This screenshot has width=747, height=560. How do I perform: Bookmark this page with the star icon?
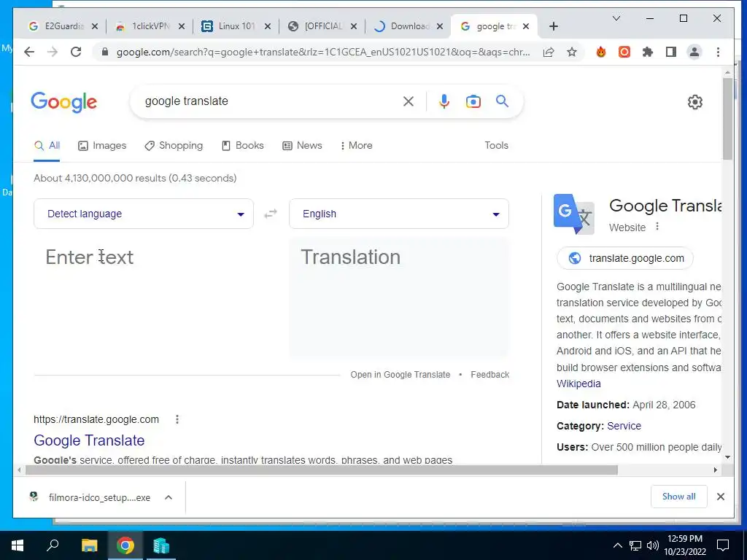(572, 52)
